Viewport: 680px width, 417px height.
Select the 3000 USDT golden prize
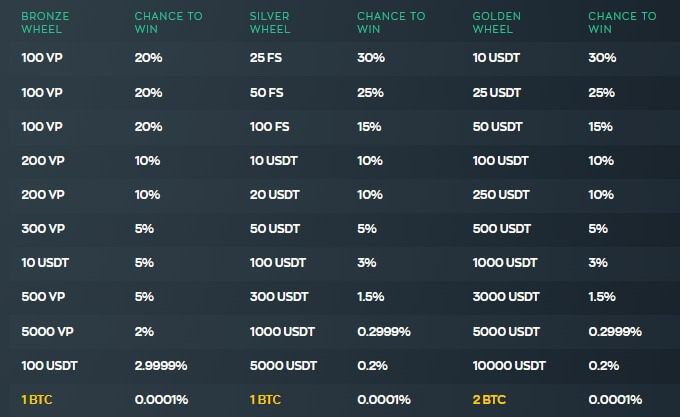click(x=505, y=297)
